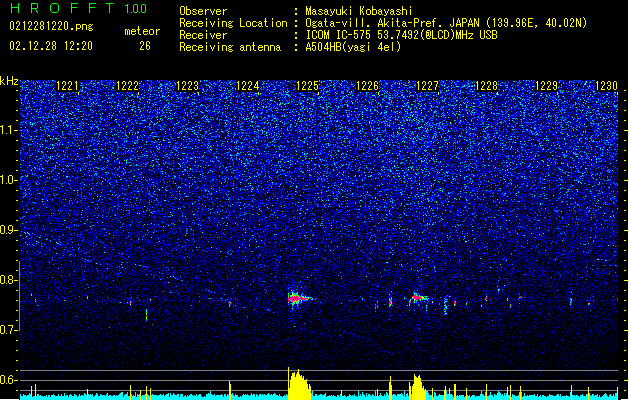The image size is (629, 400).
Task: Click the 1221 time marker
Action: click(67, 86)
